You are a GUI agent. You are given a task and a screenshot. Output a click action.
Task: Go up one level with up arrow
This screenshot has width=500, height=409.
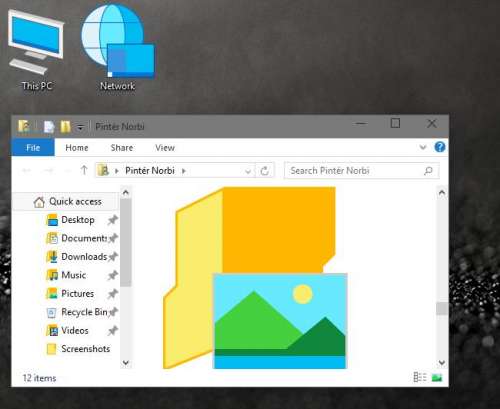[x=84, y=170]
